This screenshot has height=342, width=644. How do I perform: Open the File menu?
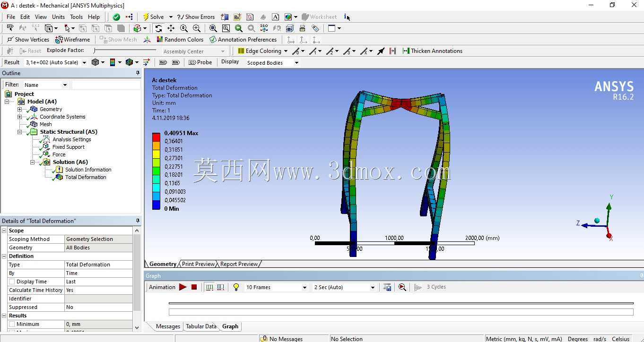11,17
